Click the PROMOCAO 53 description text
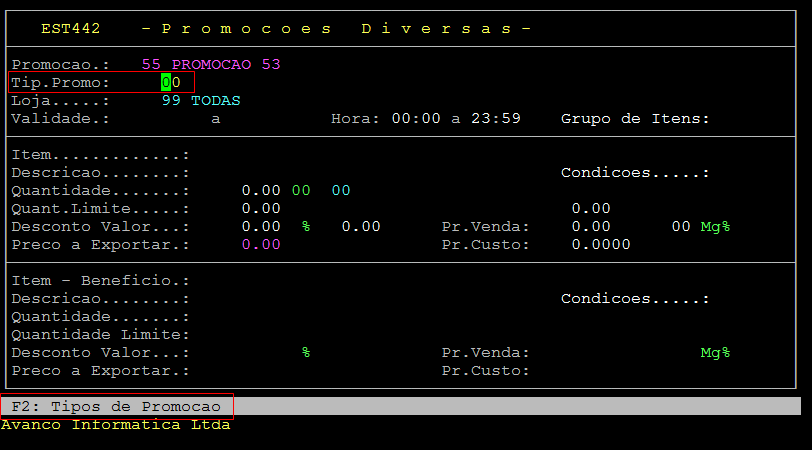Screen dimensions: 812x450 tap(226, 64)
